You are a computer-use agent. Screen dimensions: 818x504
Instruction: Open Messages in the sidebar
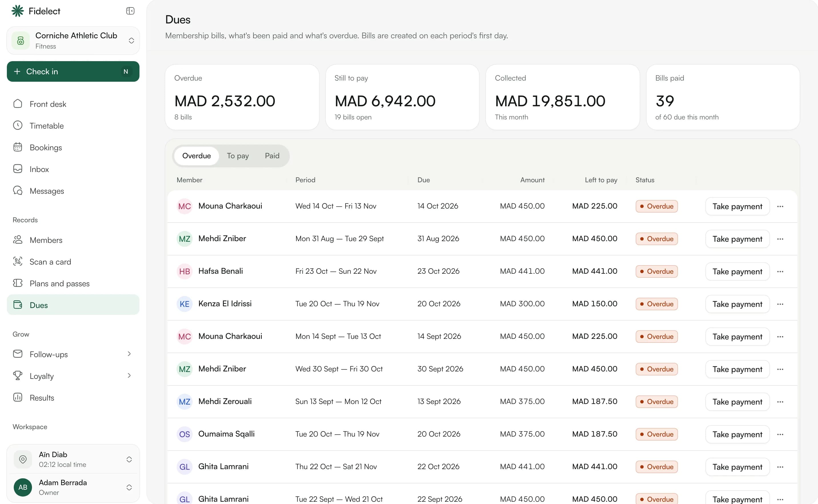click(x=73, y=191)
